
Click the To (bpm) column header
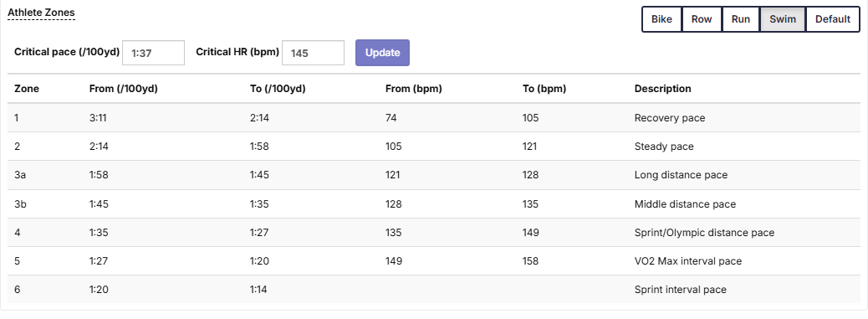544,89
